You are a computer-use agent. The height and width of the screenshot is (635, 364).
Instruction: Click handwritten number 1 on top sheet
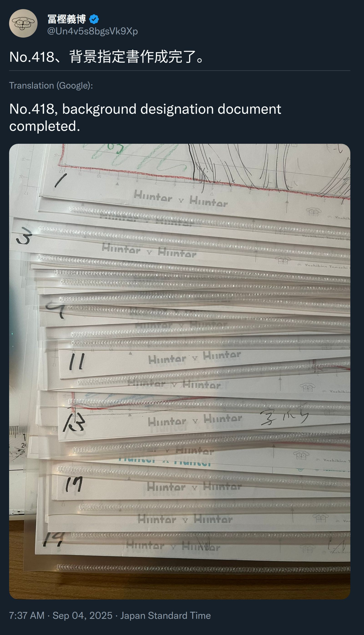pos(61,180)
